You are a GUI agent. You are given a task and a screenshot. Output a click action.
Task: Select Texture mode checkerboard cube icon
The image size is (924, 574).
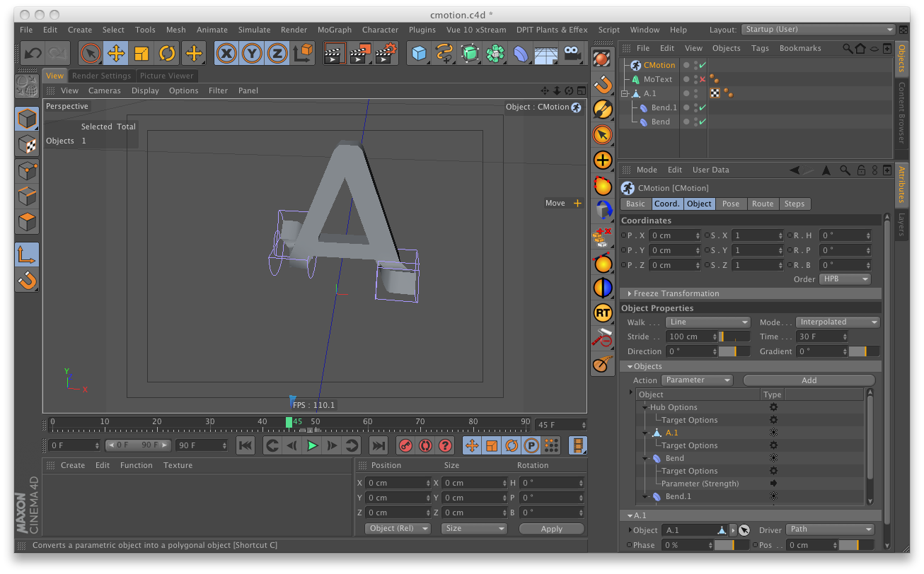tap(27, 145)
